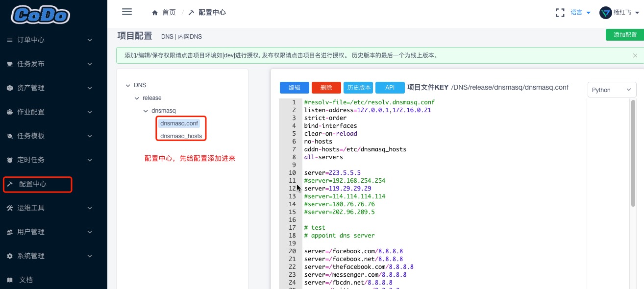Click the 作业配置 sidebar icon
644x289 pixels.
point(10,112)
